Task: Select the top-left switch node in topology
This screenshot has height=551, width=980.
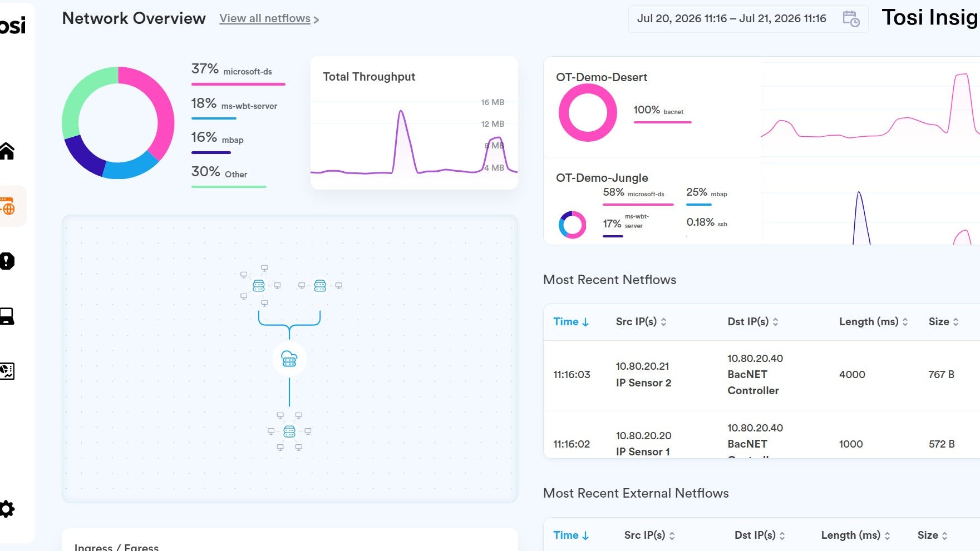Action: coord(259,286)
